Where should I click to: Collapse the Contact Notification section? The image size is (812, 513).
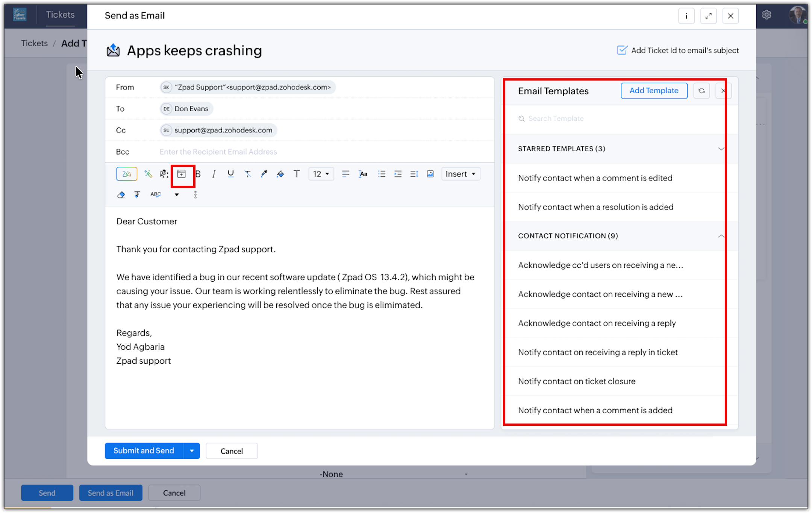tap(721, 236)
